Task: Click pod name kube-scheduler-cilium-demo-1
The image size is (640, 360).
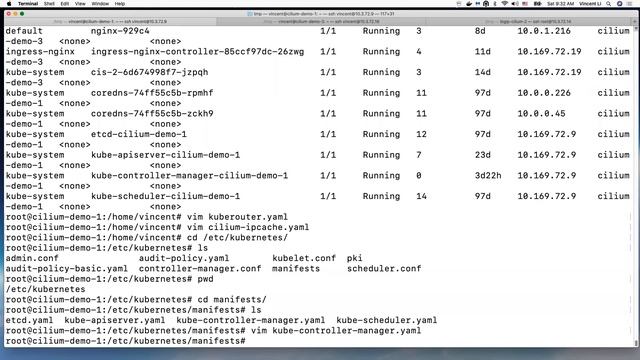Action: [x=165, y=196]
